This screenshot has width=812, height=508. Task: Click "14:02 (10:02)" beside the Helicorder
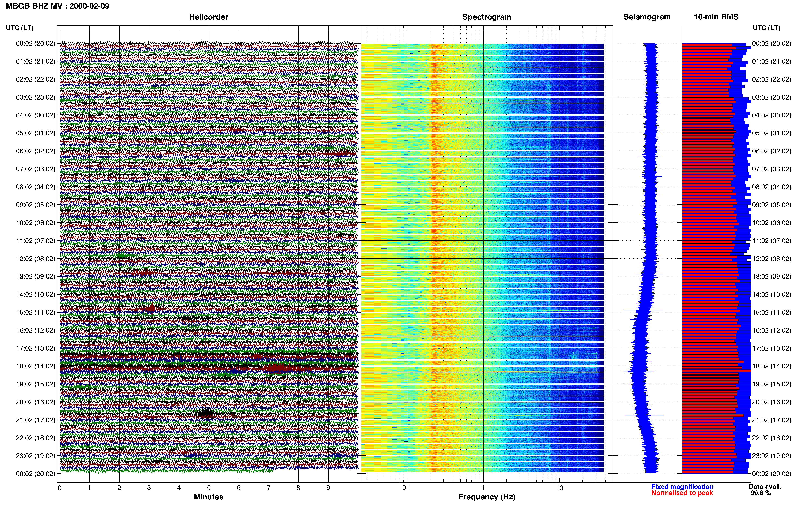pos(36,295)
